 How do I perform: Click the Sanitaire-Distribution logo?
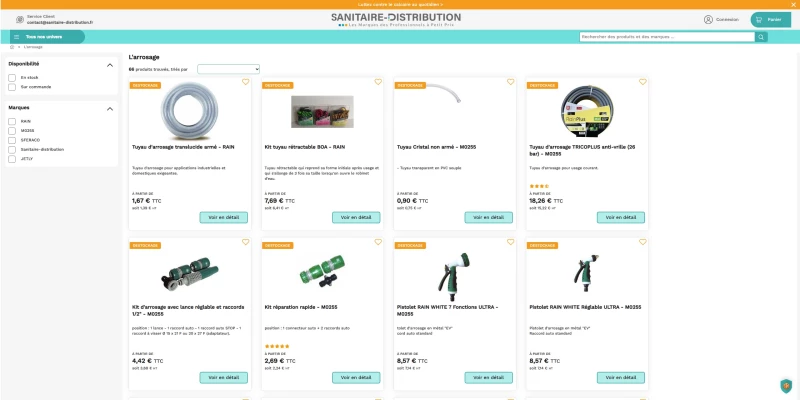click(396, 20)
